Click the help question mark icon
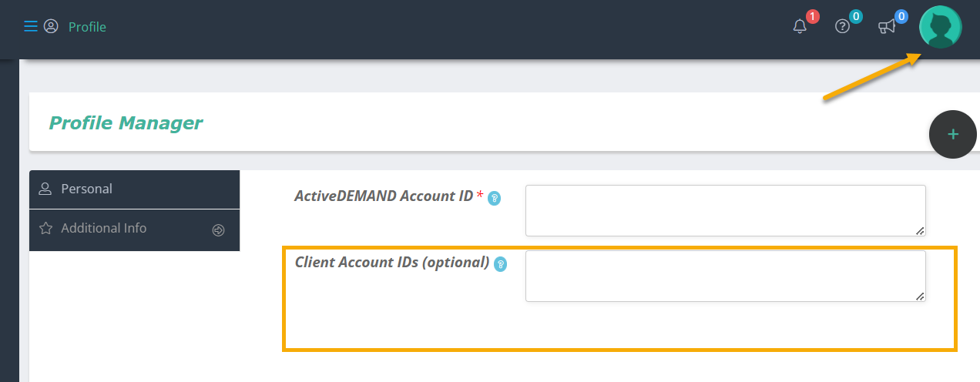The image size is (980, 382). pyautogui.click(x=842, y=27)
